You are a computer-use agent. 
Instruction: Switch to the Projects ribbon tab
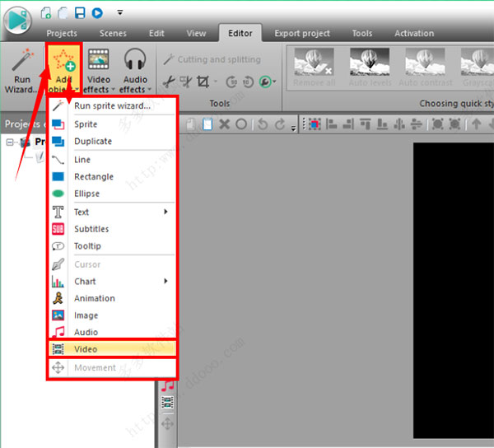click(x=62, y=33)
